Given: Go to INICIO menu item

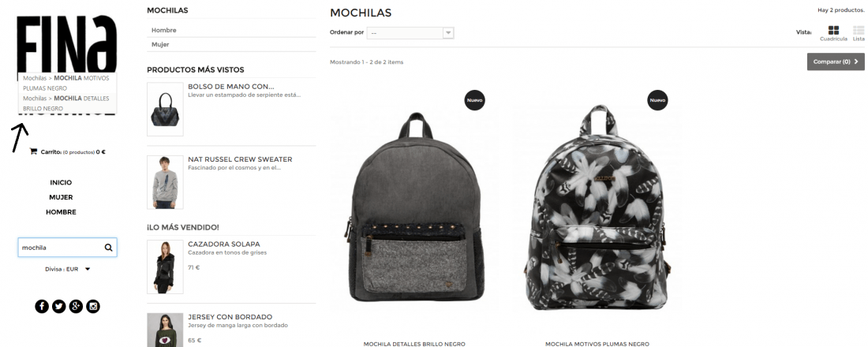Looking at the screenshot, I should (61, 182).
